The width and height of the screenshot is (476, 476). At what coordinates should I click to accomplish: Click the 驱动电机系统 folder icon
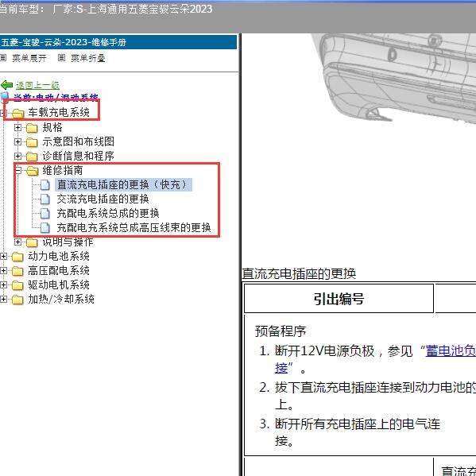pos(17,285)
